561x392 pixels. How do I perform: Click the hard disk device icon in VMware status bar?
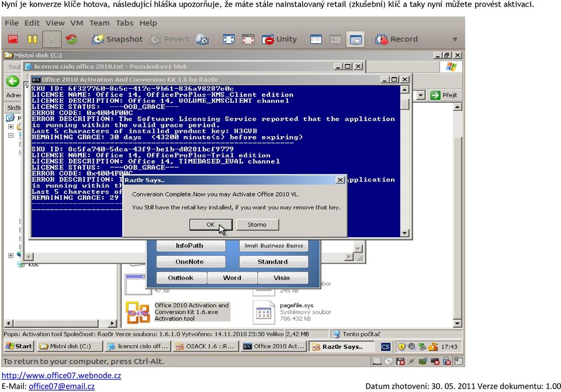coord(377,361)
